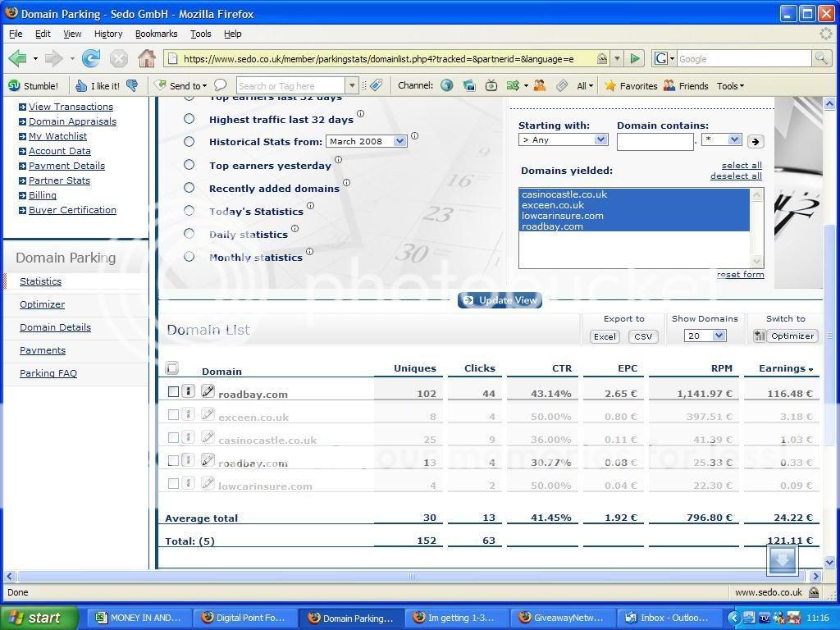
Task: Select Daily statistics radio
Action: click(189, 234)
